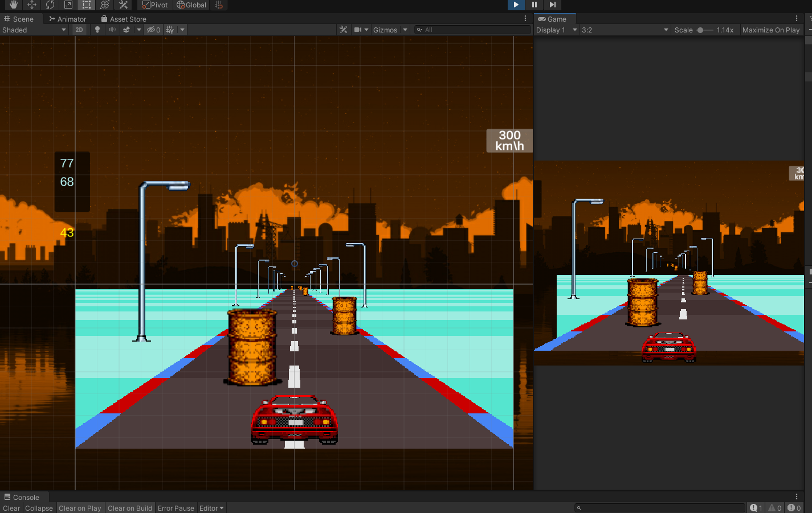The width and height of the screenshot is (812, 513).
Task: Expand scene camera settings dropdown arrow
Action: tap(366, 30)
